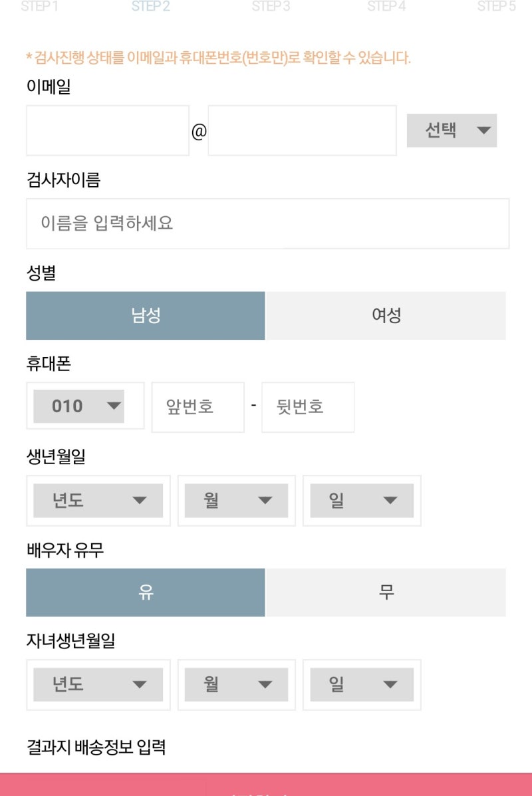
Task: Click the email ID input field
Action: point(108,130)
